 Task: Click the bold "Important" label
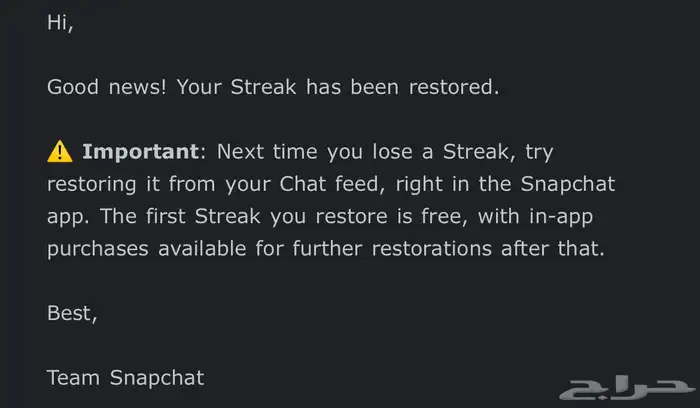(x=142, y=152)
